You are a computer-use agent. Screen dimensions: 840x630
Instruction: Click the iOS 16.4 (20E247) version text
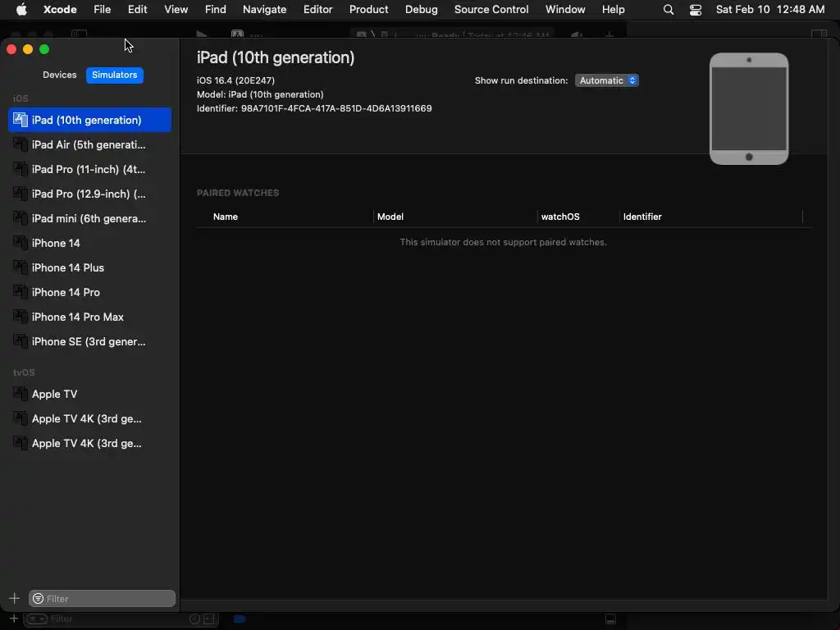pos(235,80)
